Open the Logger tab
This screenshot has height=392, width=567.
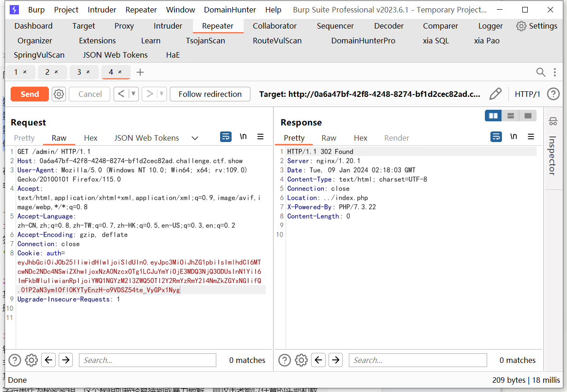[490, 26]
